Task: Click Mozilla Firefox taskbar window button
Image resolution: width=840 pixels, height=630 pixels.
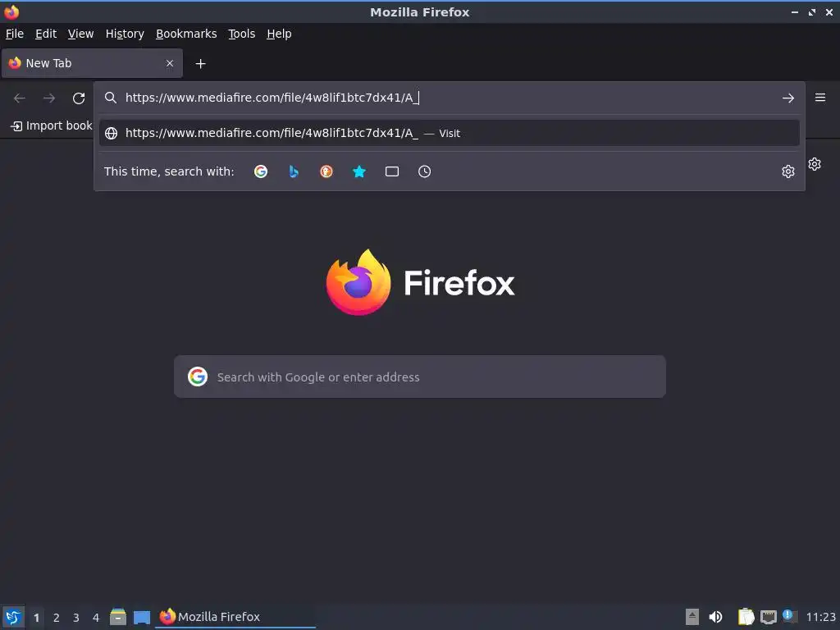Action: click(x=235, y=617)
